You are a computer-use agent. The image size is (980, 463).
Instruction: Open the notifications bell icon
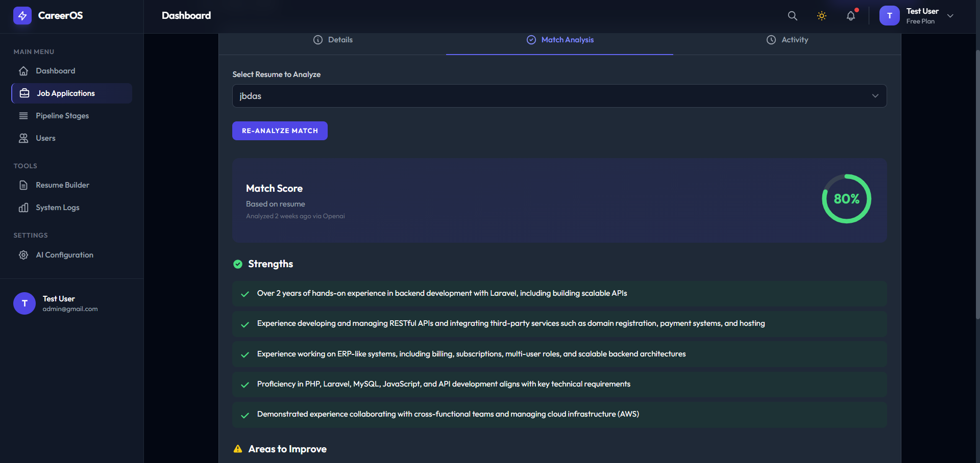pos(851,16)
